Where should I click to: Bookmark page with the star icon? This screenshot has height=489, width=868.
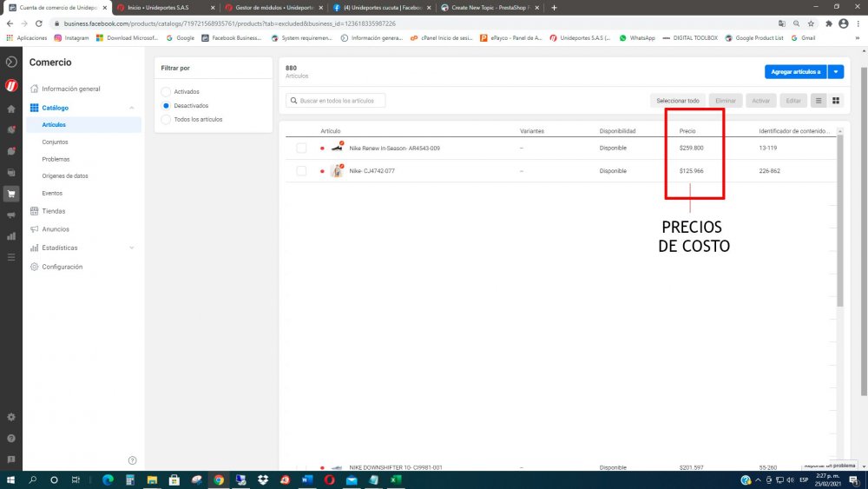tap(811, 23)
